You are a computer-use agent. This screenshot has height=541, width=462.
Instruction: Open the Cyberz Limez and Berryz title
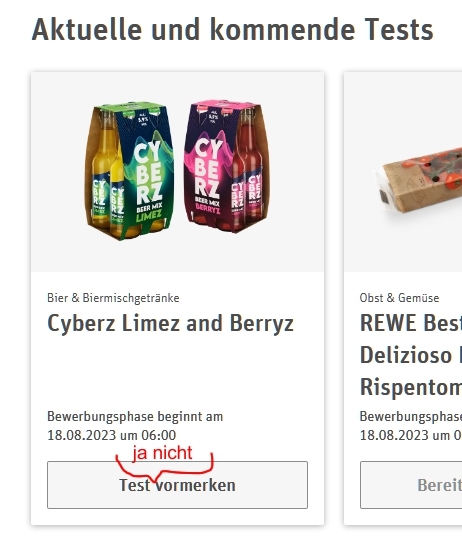point(170,324)
